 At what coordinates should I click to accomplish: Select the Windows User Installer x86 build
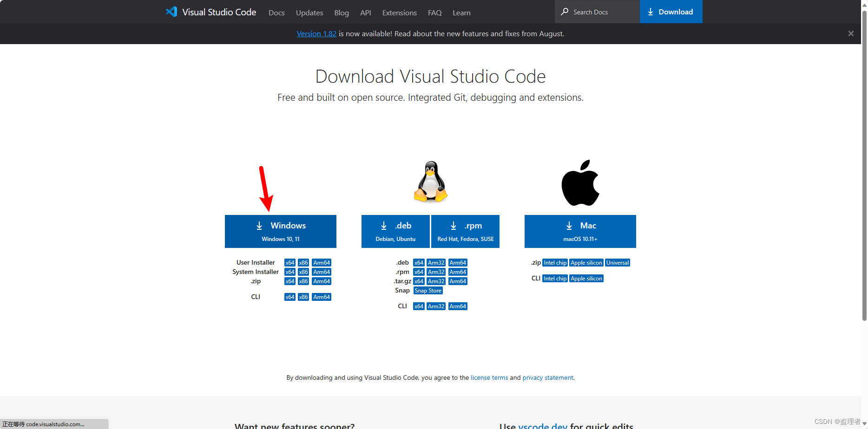(x=303, y=263)
